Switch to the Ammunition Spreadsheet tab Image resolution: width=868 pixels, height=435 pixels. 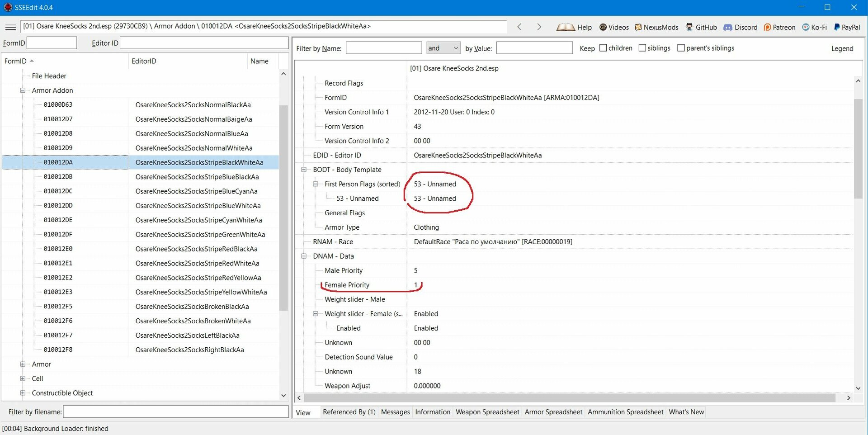point(625,412)
